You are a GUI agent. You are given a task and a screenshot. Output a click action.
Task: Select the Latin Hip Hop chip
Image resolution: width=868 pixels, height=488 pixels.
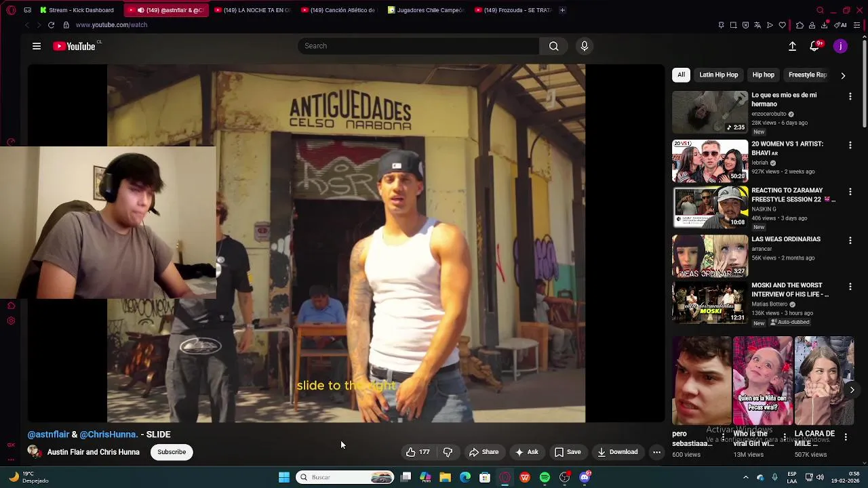(x=719, y=75)
